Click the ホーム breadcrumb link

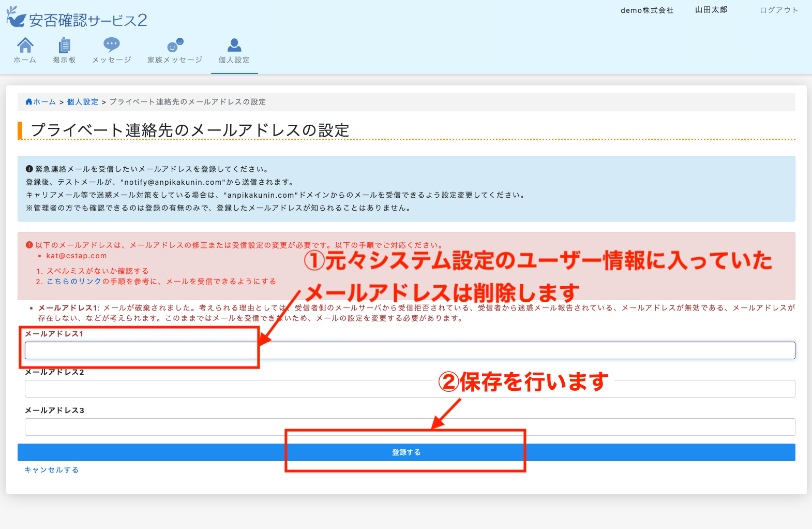click(x=44, y=102)
